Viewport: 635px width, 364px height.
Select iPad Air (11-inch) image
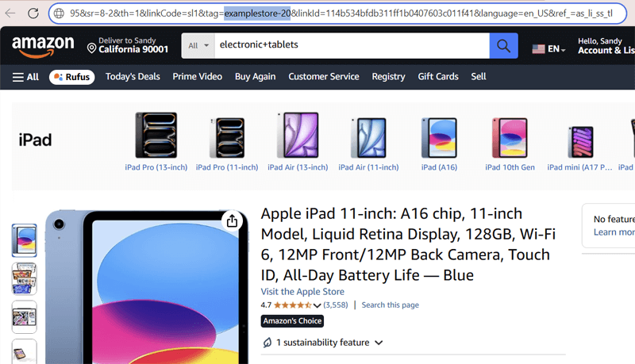368,137
